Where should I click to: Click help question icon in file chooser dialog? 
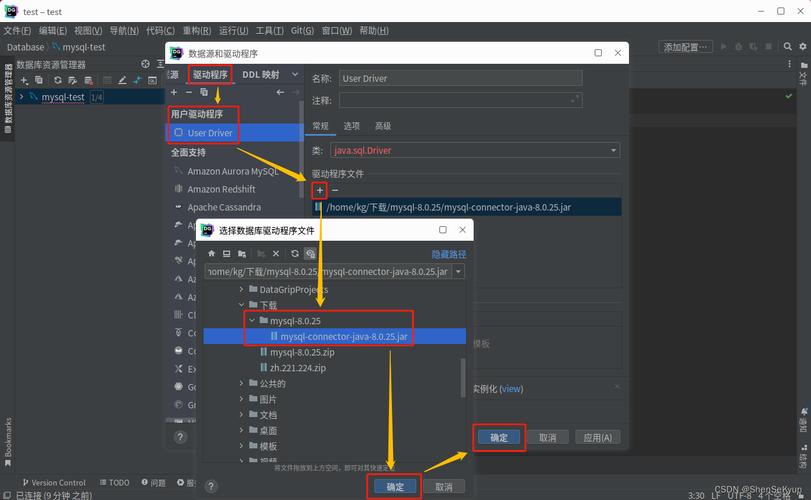211,486
